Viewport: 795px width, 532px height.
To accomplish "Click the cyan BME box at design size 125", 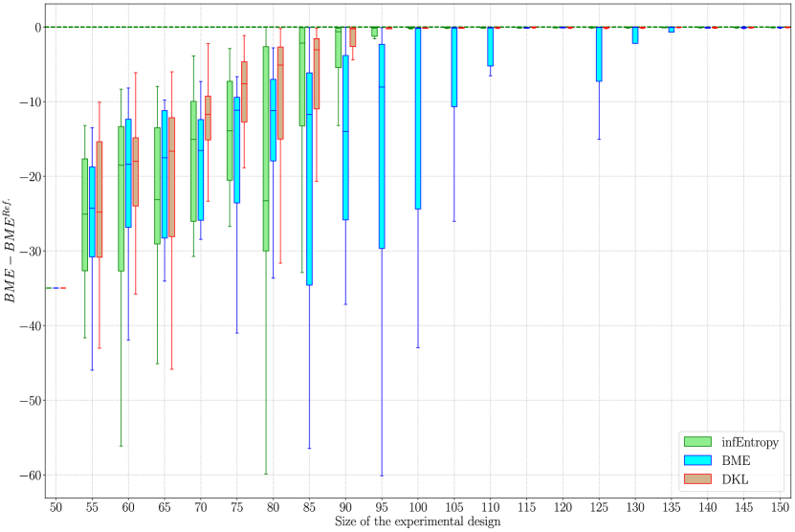I will 599,55.
